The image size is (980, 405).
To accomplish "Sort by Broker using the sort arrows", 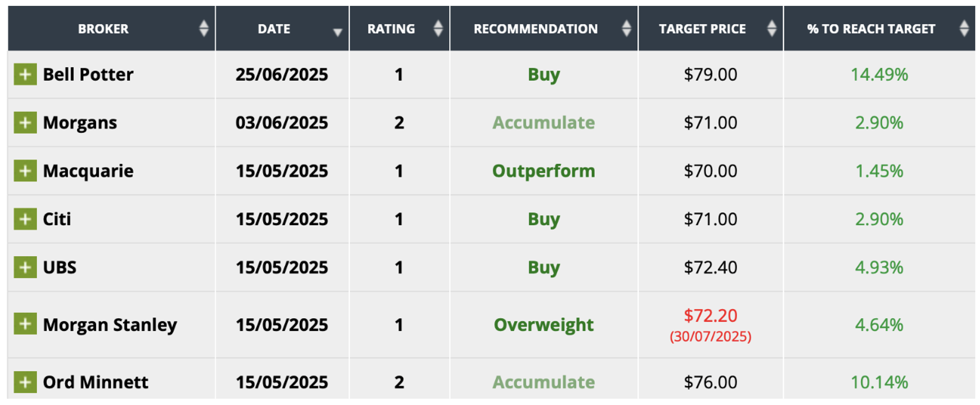I will click(204, 29).
